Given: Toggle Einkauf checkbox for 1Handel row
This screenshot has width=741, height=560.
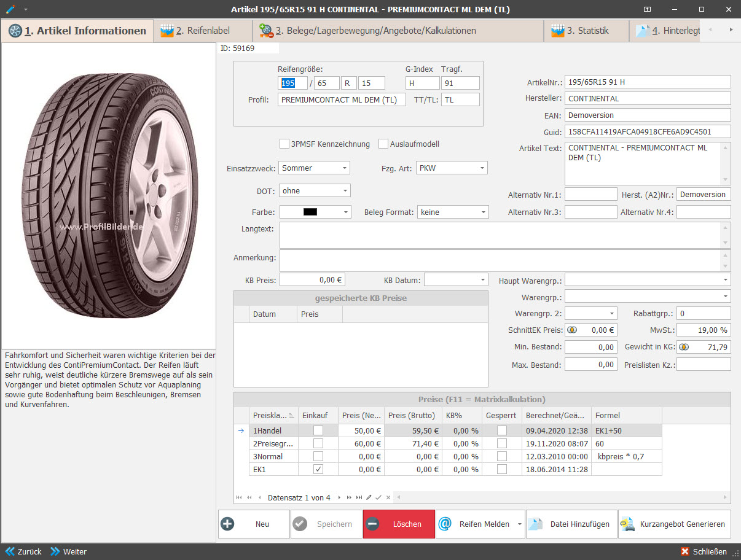Looking at the screenshot, I should [x=318, y=430].
